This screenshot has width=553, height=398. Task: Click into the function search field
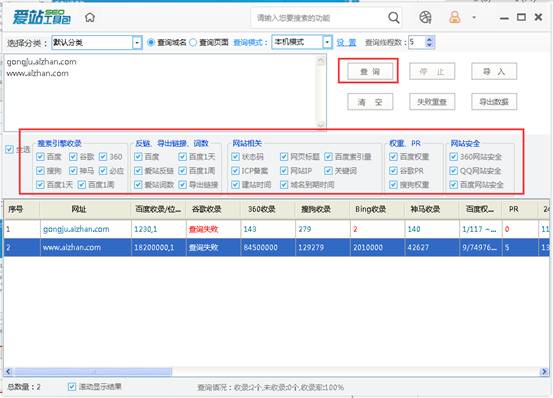pyautogui.click(x=317, y=18)
